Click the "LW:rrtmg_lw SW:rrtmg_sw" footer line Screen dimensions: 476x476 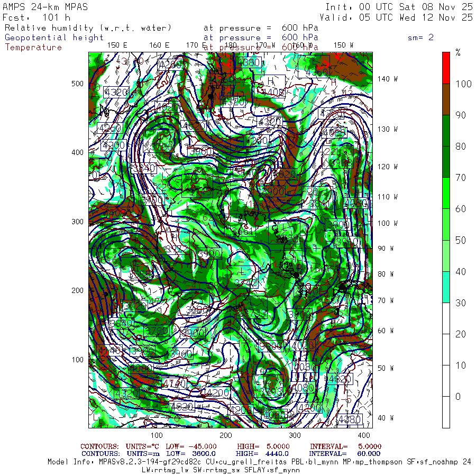click(221, 470)
